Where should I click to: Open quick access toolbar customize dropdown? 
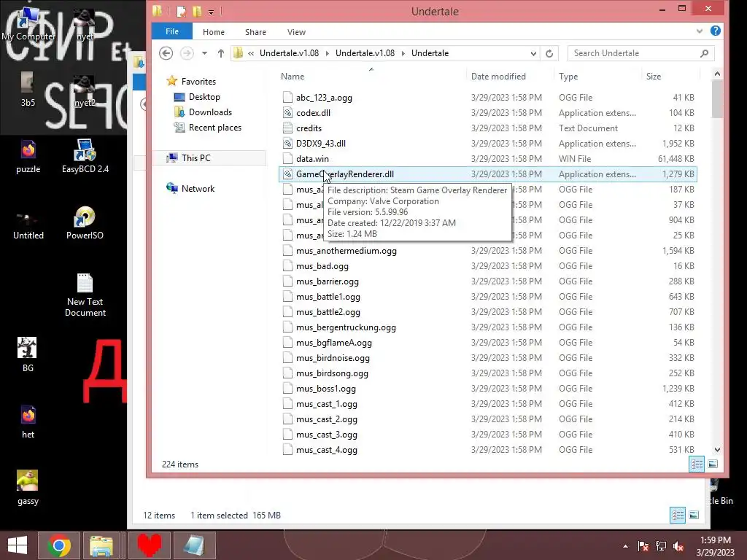tap(211, 11)
